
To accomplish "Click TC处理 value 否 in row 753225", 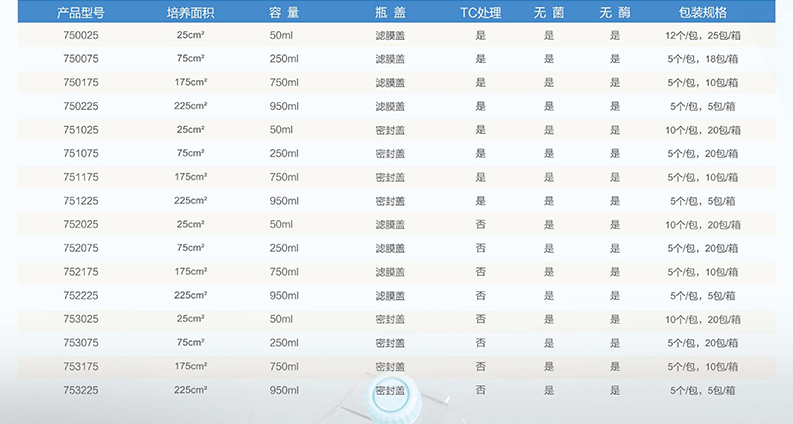I will pos(480,390).
